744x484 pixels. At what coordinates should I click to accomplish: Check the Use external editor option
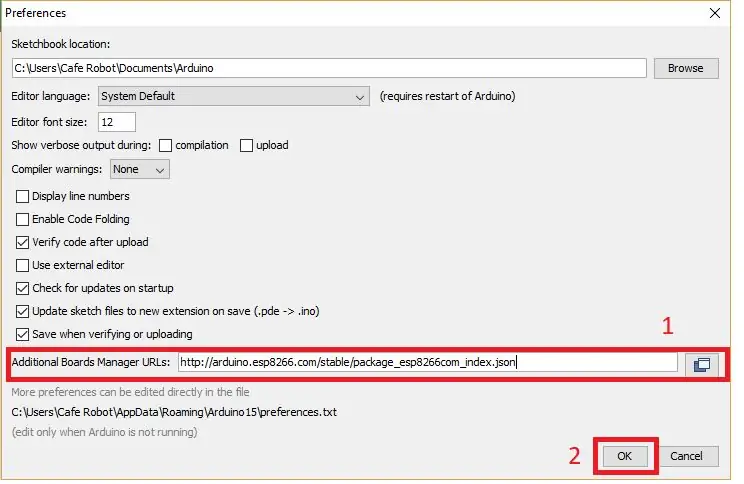tap(22, 265)
